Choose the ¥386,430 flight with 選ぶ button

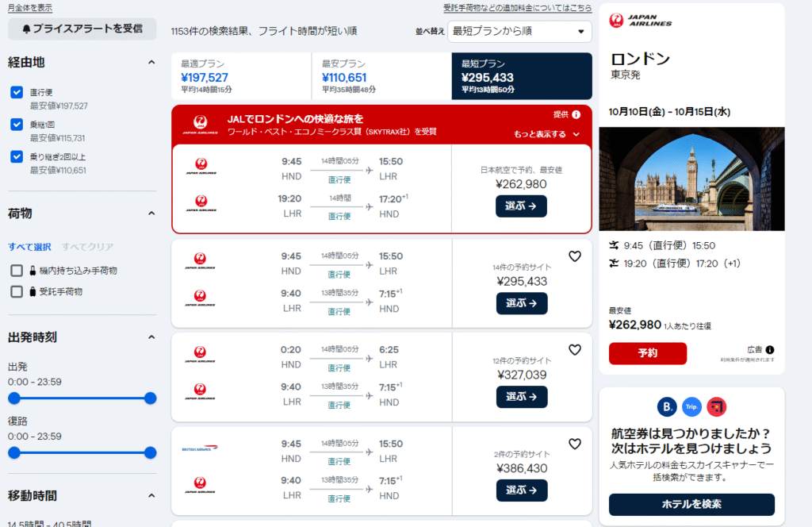pos(522,490)
